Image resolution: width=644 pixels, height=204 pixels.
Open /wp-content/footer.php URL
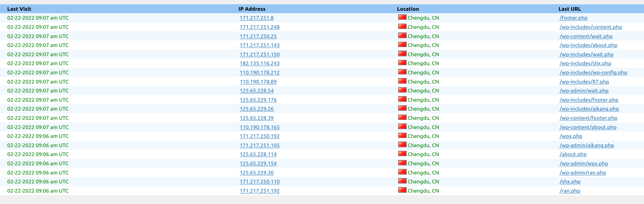pyautogui.click(x=588, y=118)
